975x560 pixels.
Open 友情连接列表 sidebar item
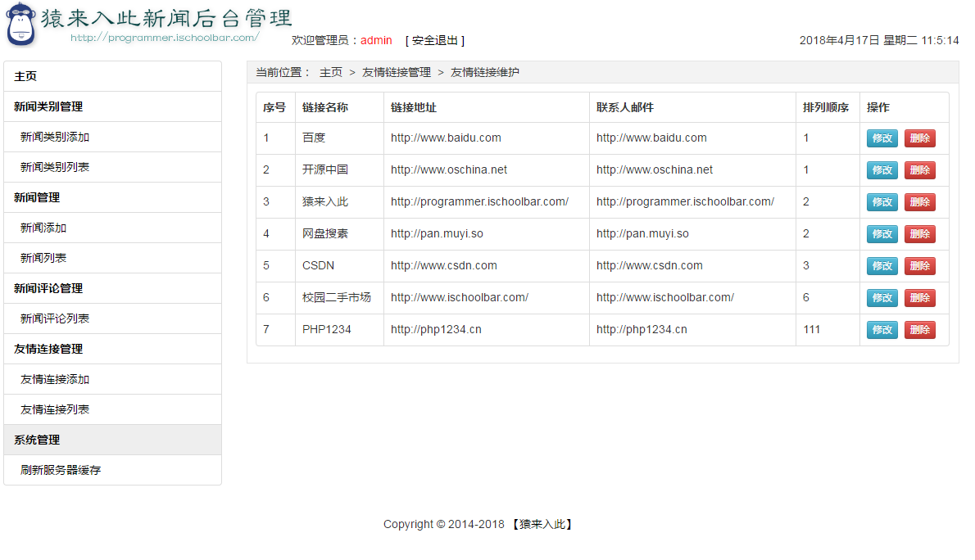(x=112, y=409)
